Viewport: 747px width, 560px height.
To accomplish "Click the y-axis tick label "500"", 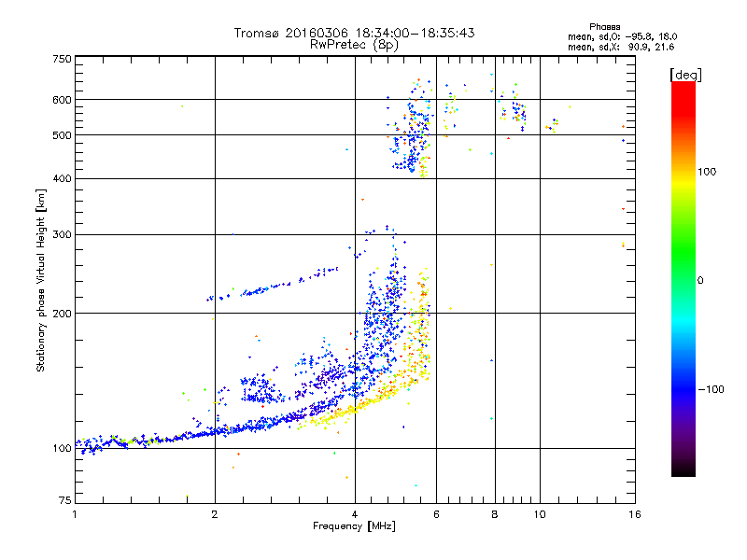I will (62, 135).
